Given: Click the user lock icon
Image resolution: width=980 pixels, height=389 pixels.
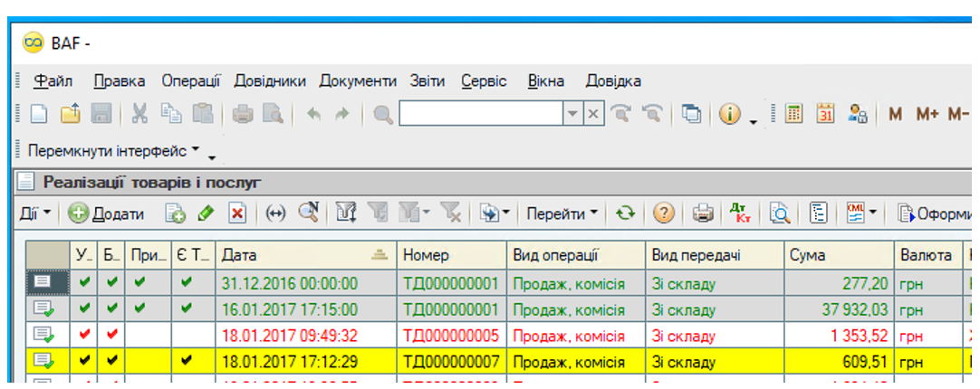Looking at the screenshot, I should click(857, 114).
